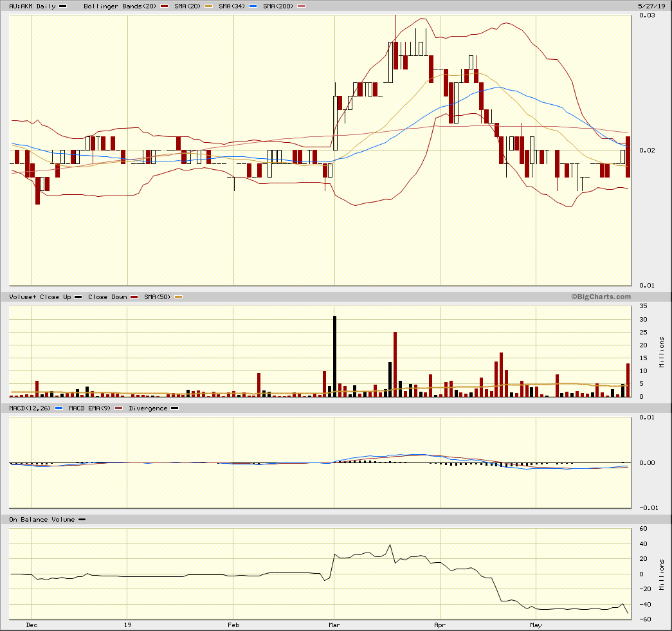Click the -20 OBV axis label
The height and width of the screenshot is (631, 672).
pyautogui.click(x=645, y=589)
